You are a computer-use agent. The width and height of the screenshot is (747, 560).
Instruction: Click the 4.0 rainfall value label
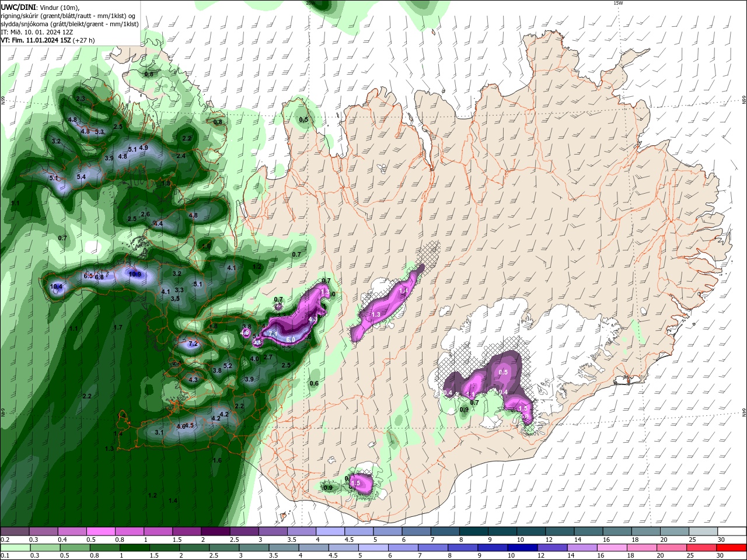(254, 359)
